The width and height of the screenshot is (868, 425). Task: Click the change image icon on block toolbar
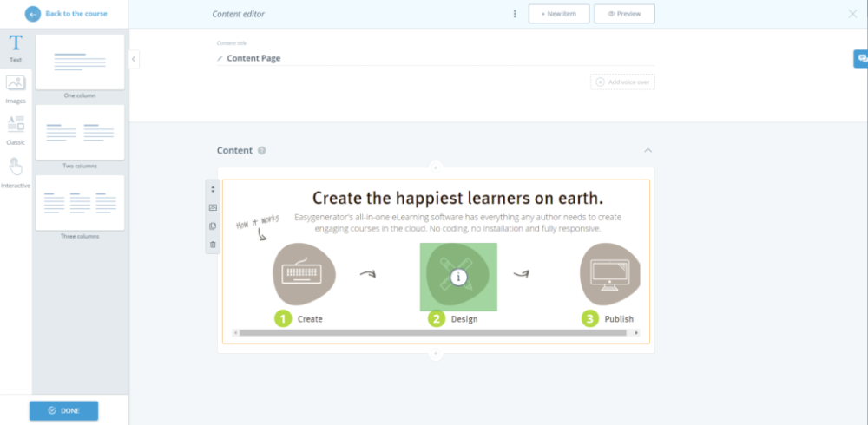213,207
